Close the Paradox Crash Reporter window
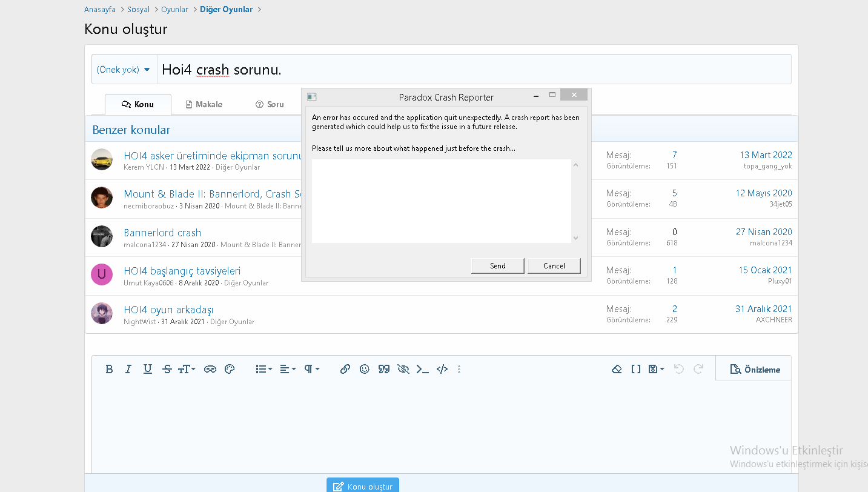 574,95
